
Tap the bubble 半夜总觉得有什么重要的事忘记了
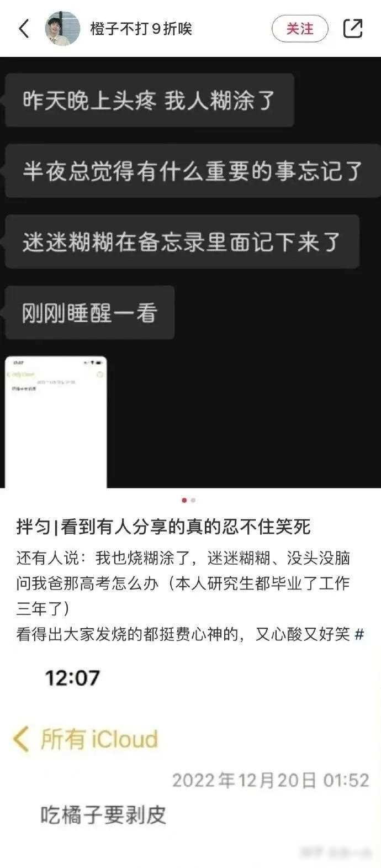point(192,171)
